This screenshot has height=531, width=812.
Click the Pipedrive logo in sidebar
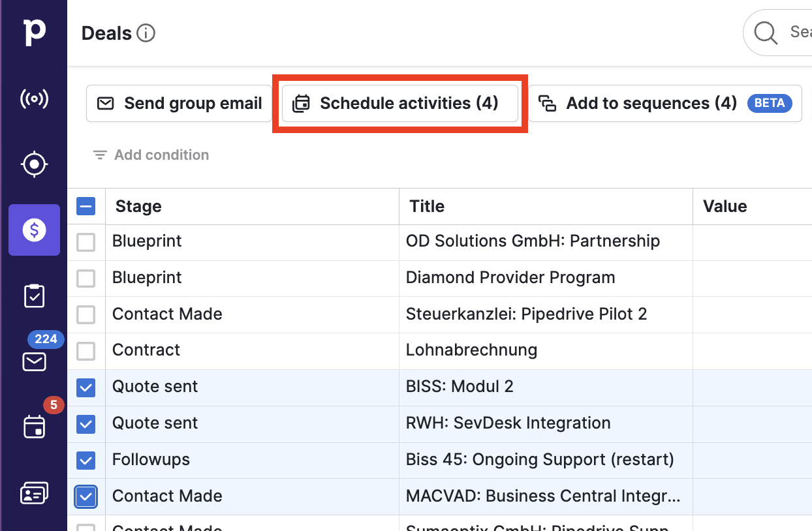point(34,32)
